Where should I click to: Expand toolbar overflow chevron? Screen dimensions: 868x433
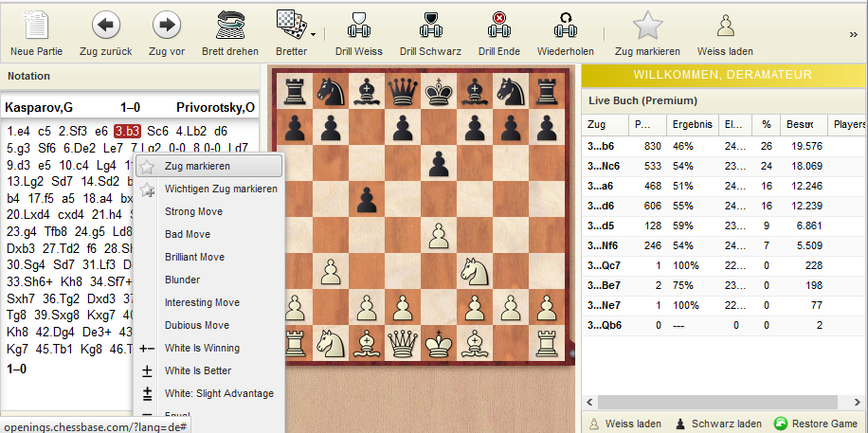(x=853, y=35)
